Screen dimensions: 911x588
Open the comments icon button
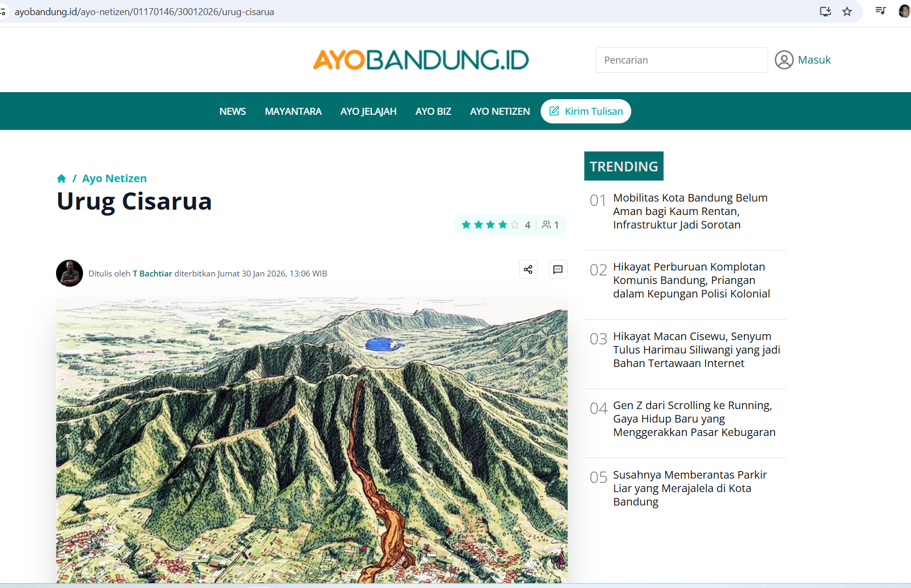[x=558, y=269]
